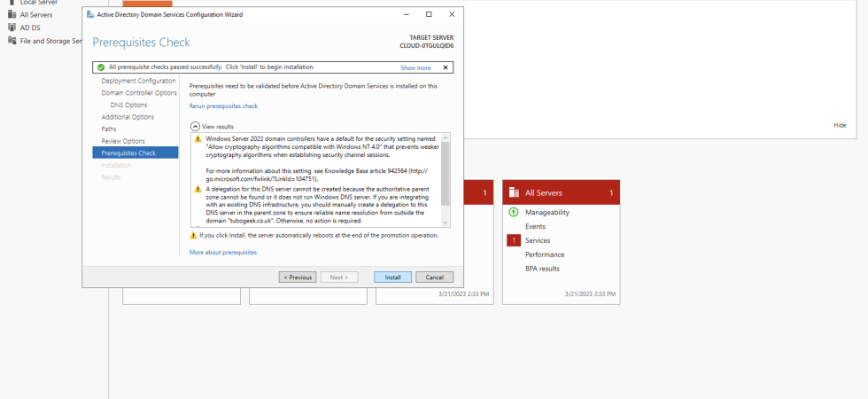The image size is (868, 399).
Task: Click warning icon beside reboot notice
Action: pyautogui.click(x=193, y=236)
